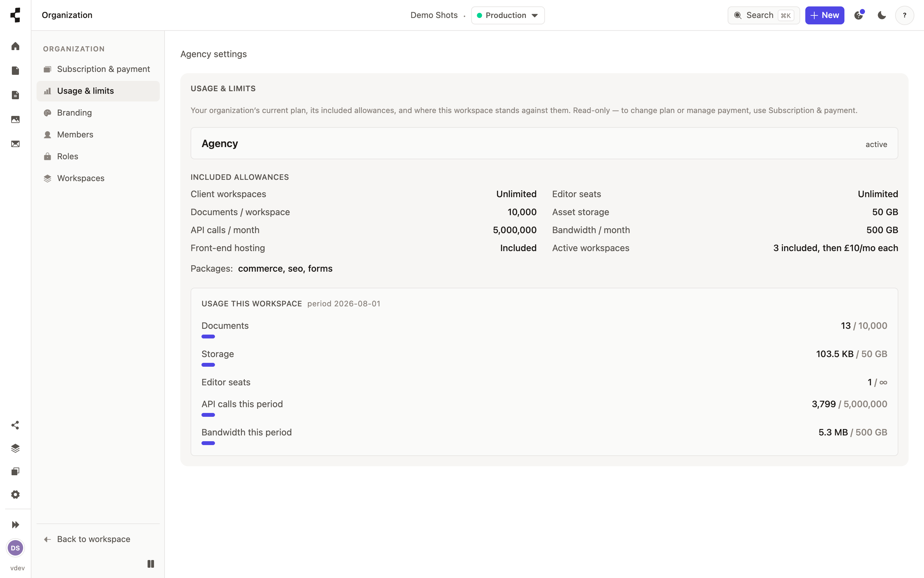Click the '5,000,000' API calls allowance
Image resolution: width=924 pixels, height=578 pixels.
point(514,230)
